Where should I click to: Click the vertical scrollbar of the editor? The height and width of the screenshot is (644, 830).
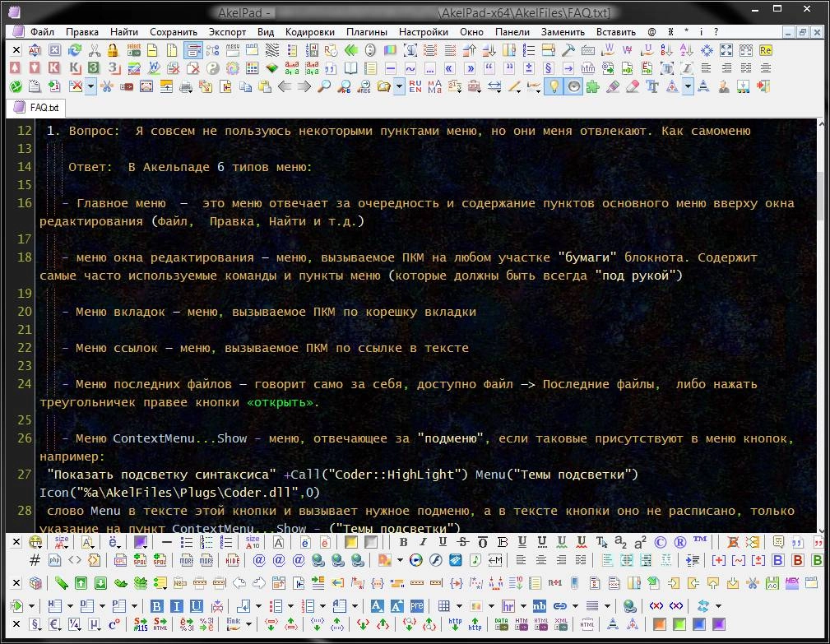point(820,327)
